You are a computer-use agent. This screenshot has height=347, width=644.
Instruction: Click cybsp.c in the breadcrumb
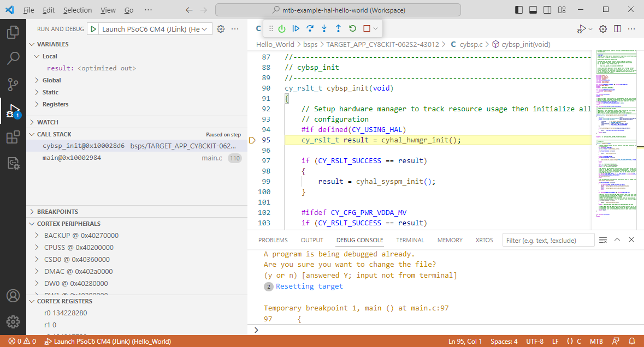(471, 44)
